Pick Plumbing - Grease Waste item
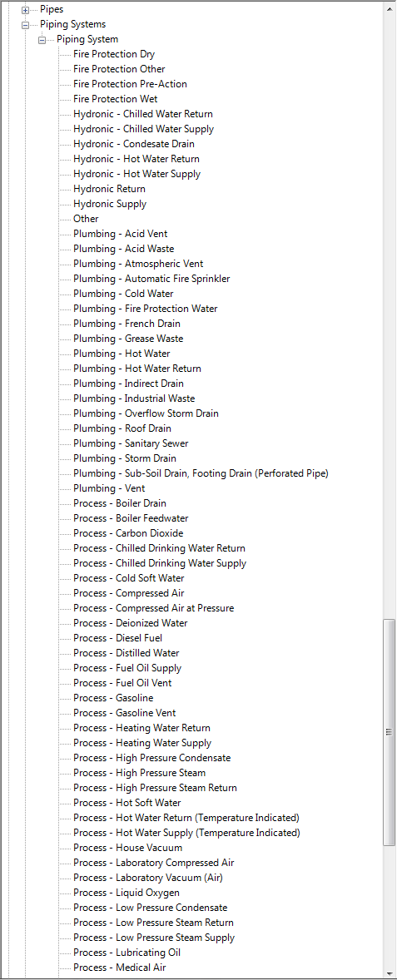 (128, 339)
